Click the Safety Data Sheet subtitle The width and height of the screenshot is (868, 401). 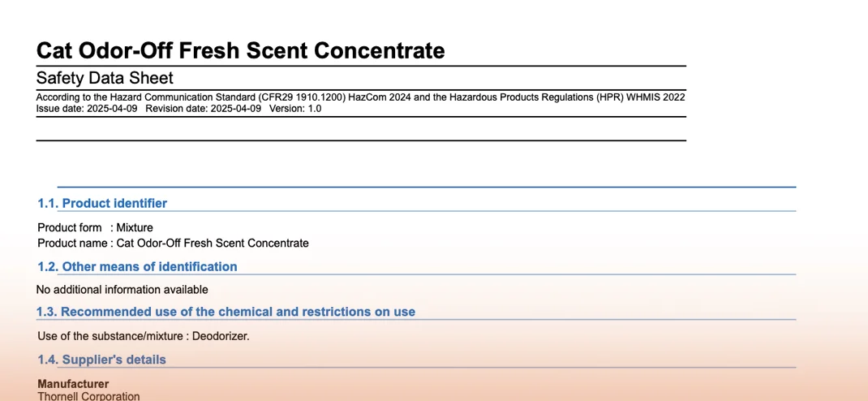(105, 78)
